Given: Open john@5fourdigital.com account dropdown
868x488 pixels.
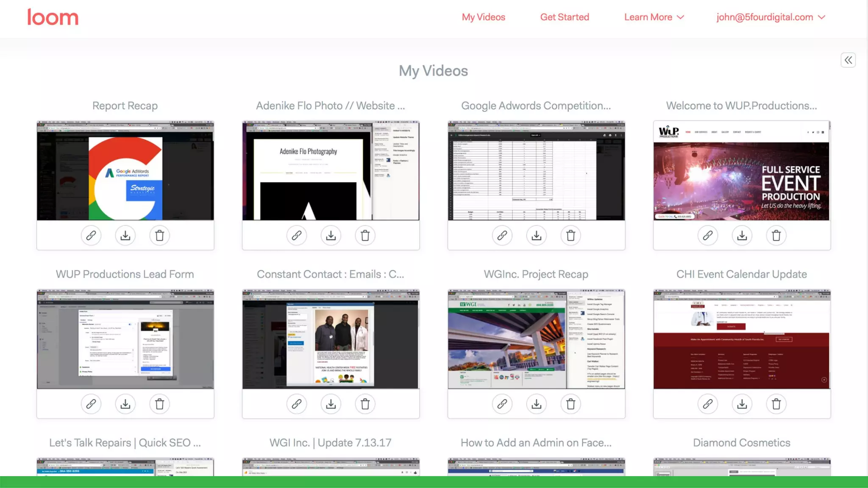Looking at the screenshot, I should coord(771,17).
